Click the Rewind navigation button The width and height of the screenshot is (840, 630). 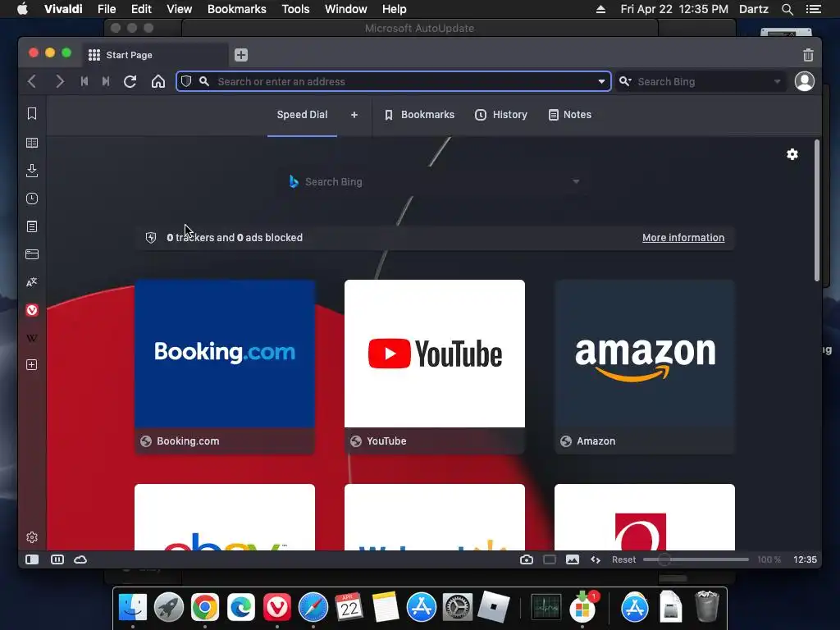[84, 81]
